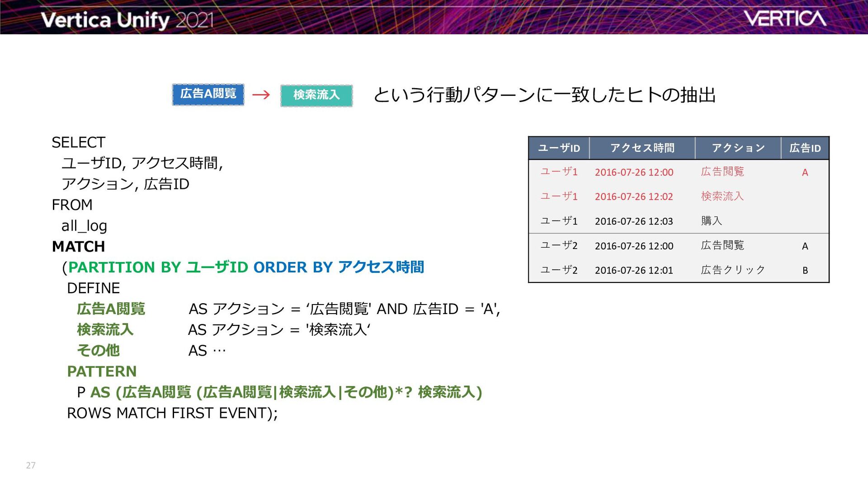Click the SELECT keyword in the query
868x488 pixels.
tap(78, 142)
